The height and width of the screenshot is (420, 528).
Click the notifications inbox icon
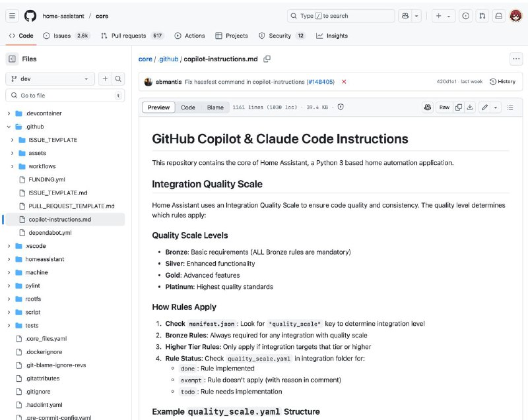click(x=499, y=16)
